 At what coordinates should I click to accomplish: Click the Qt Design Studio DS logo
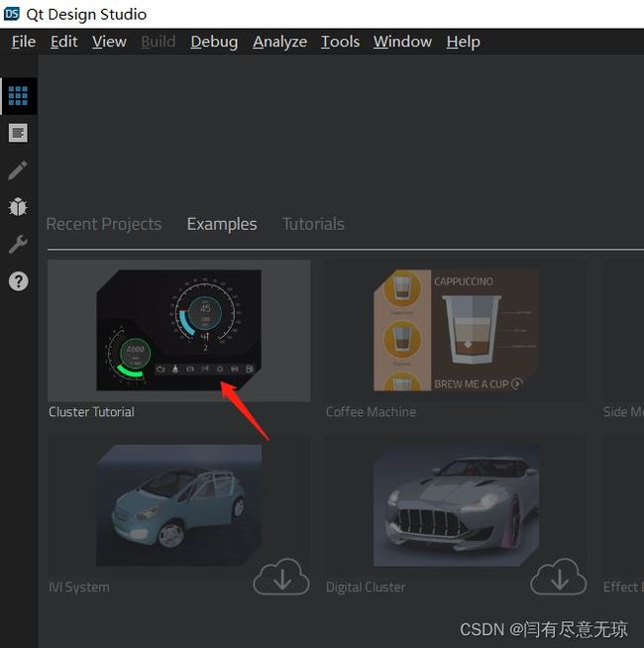point(12,14)
